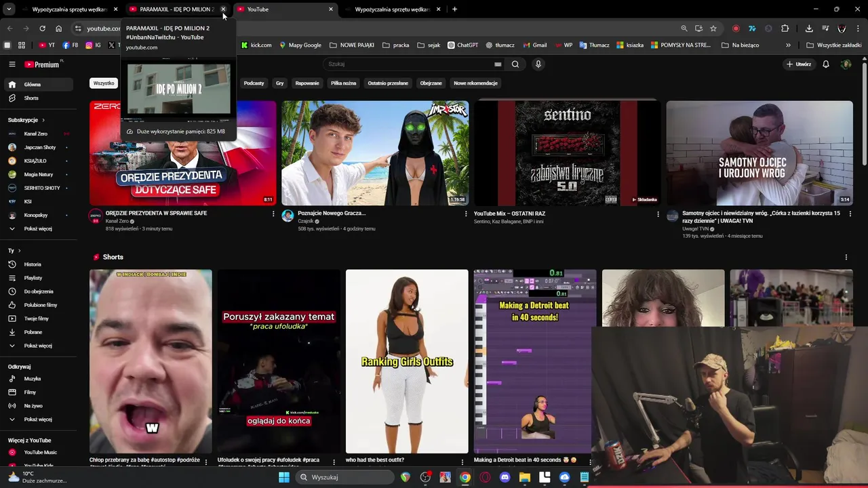Expand the Ty section arrow
Viewport: 868px width, 488px height.
[19, 251]
